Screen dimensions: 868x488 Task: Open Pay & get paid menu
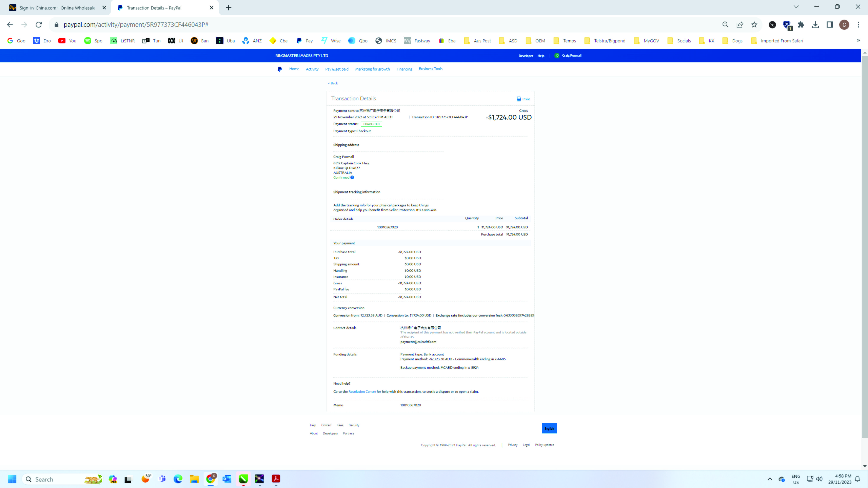pos(337,69)
